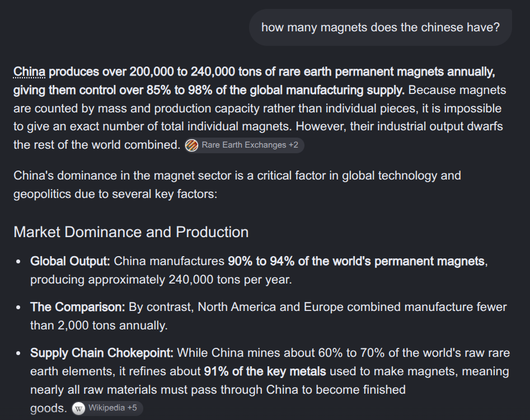Image resolution: width=530 pixels, height=420 pixels.
Task: Click the Market Dominance and Production heading
Action: pos(131,232)
